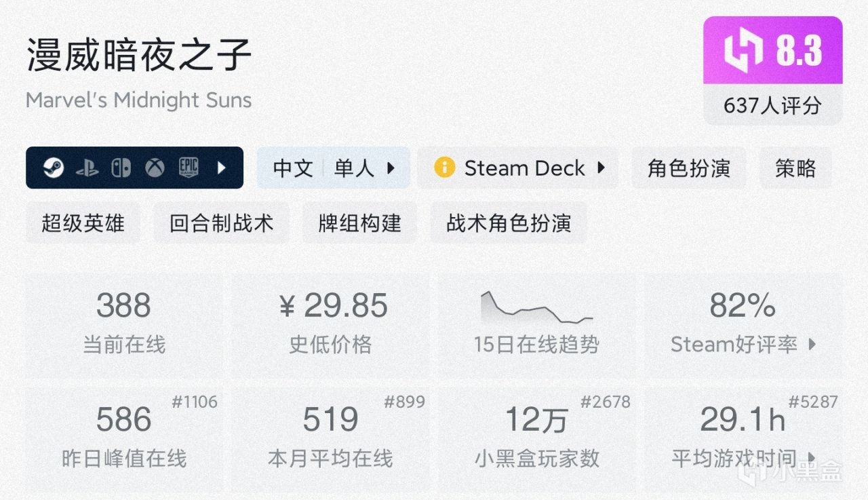Click the yellow Steam Deck info icon
This screenshot has width=868, height=500.
(444, 168)
